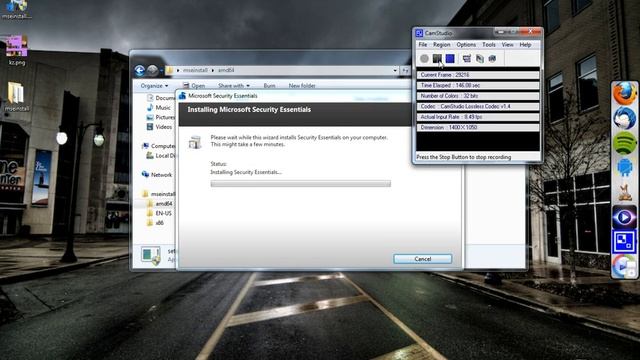This screenshot has width=640, height=360.
Task: Cancel the Security Essentials installation
Action: pos(422,259)
